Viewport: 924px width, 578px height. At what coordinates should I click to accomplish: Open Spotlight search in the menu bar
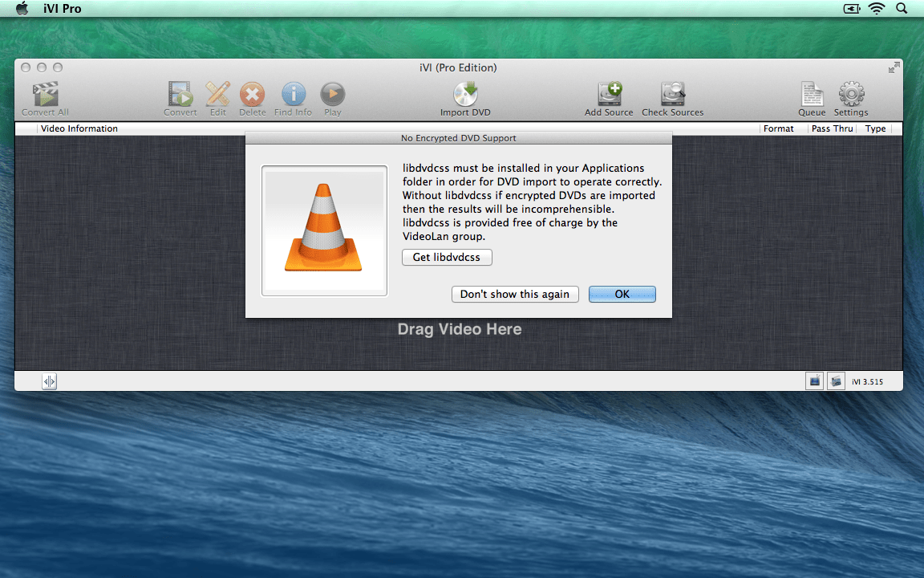coord(902,8)
